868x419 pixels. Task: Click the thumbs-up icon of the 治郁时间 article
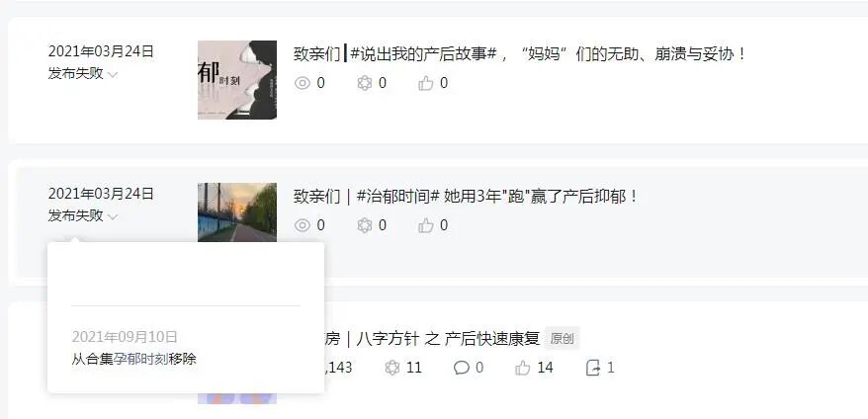pyautogui.click(x=426, y=225)
